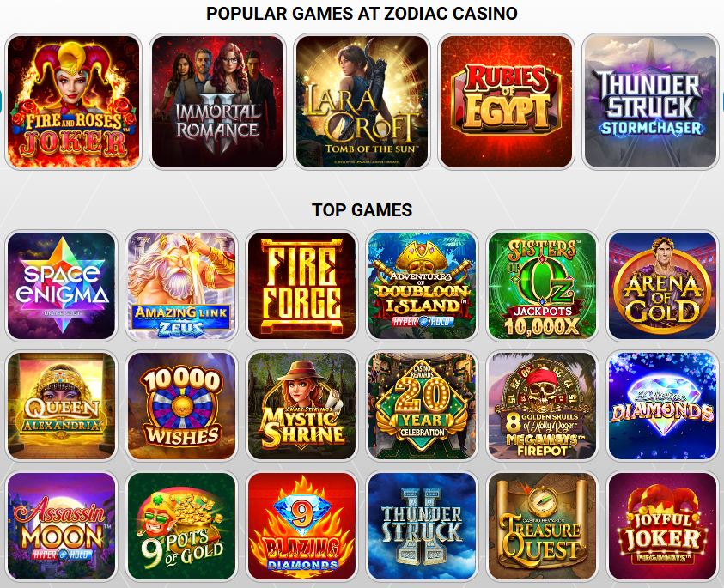
Task: Launch Queen of Alexandria slot
Action: [x=62, y=406]
